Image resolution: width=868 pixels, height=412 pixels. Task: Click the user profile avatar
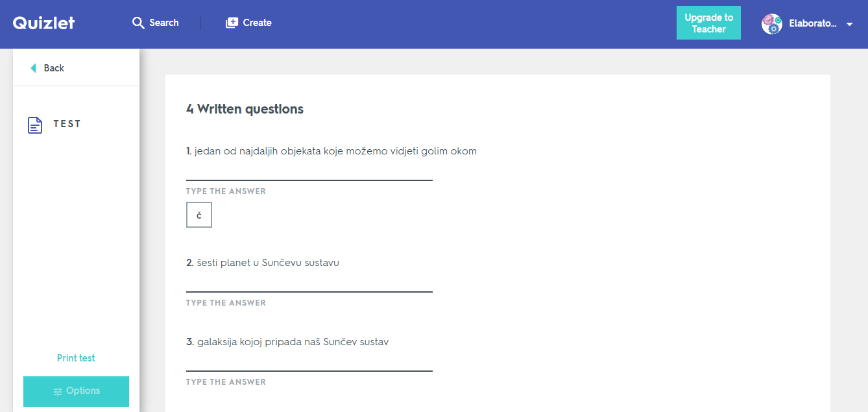click(771, 24)
